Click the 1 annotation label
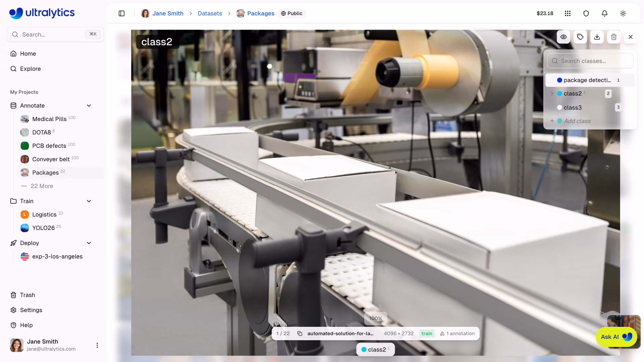This screenshot has height=362, width=644. pyautogui.click(x=458, y=334)
